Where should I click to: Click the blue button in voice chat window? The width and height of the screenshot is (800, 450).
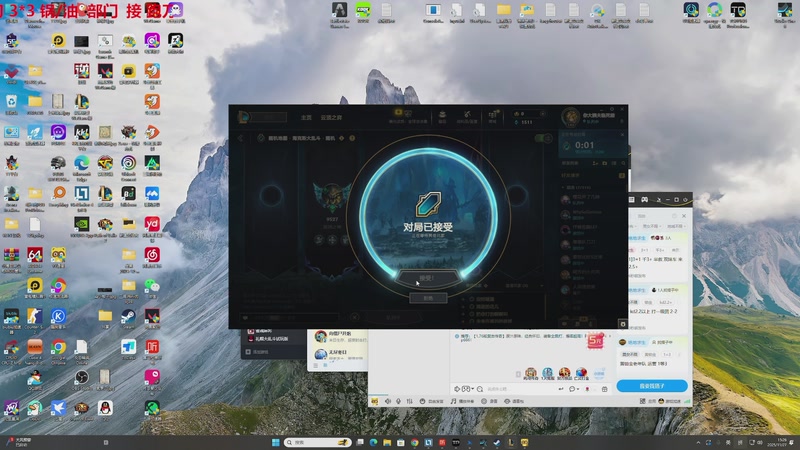[652, 386]
